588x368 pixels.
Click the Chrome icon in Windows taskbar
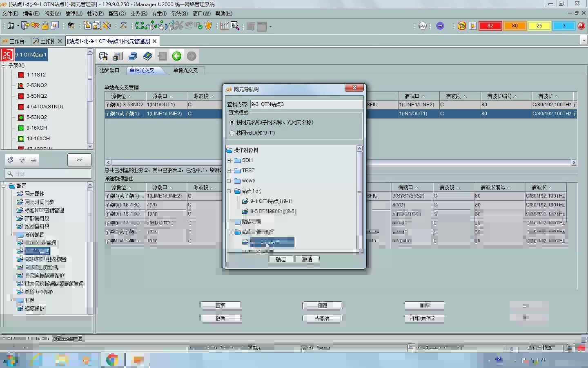(x=112, y=360)
